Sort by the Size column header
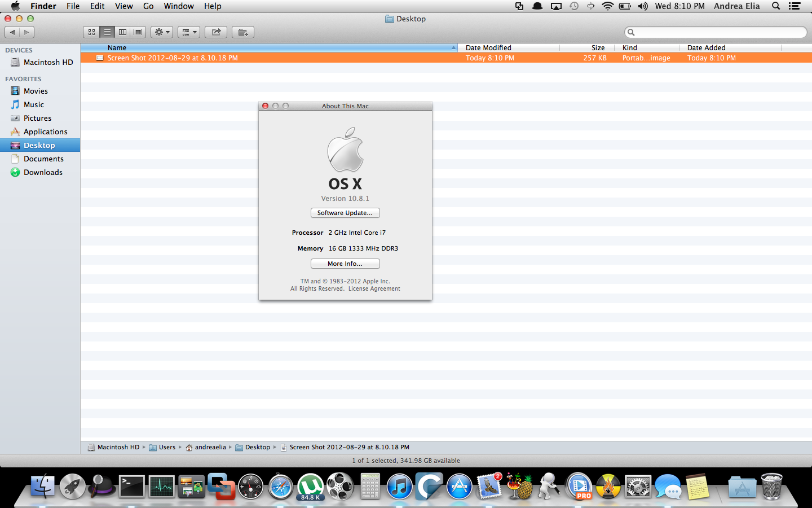The width and height of the screenshot is (812, 508). point(587,48)
